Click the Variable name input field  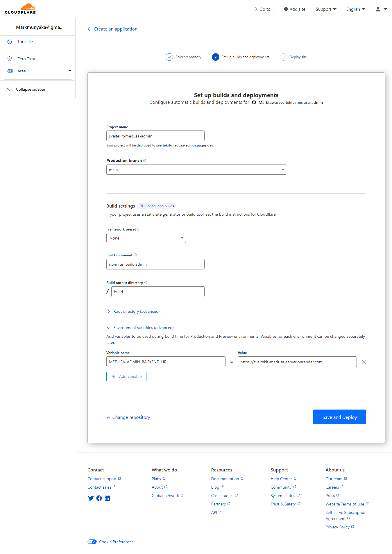pos(166,362)
